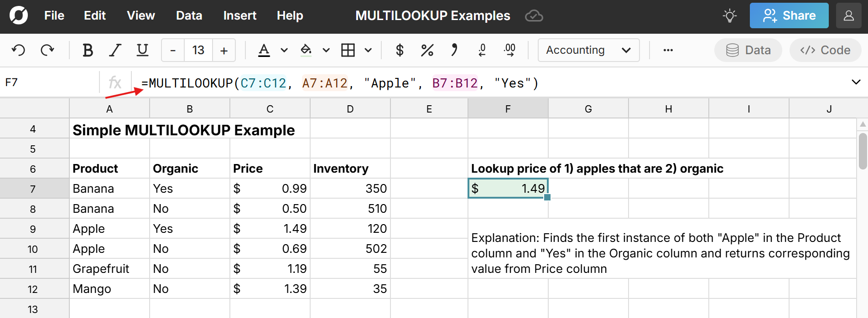Apply currency dollar format
868x318 pixels.
click(x=400, y=50)
